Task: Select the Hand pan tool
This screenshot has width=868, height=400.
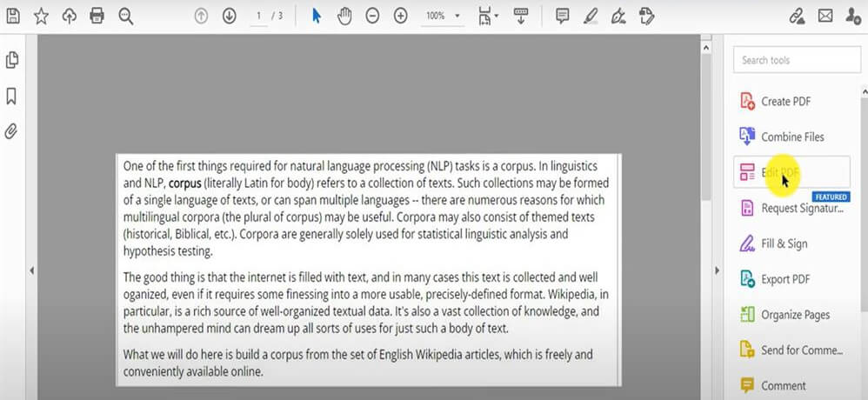Action: (344, 16)
